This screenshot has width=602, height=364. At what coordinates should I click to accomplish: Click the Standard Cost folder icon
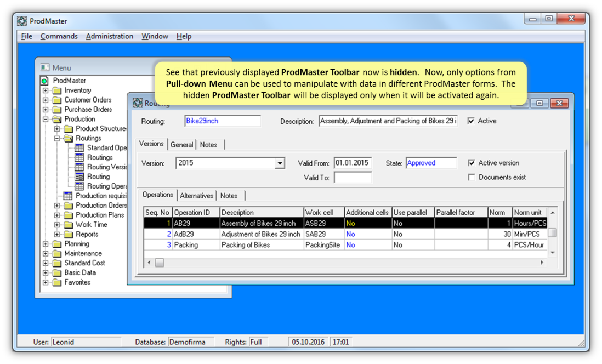(56, 263)
